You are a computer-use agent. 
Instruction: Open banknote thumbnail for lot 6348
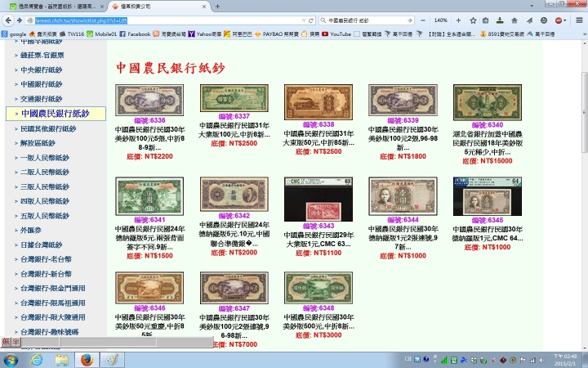click(318, 288)
